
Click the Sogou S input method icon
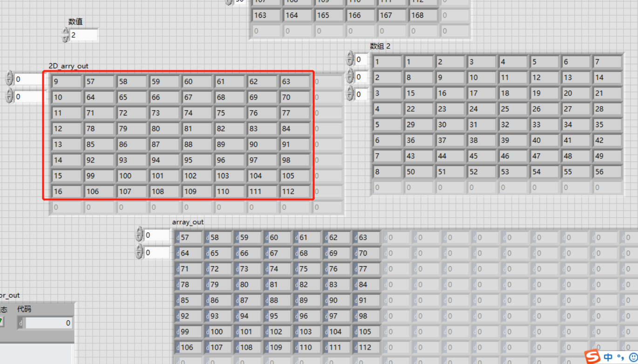click(592, 357)
